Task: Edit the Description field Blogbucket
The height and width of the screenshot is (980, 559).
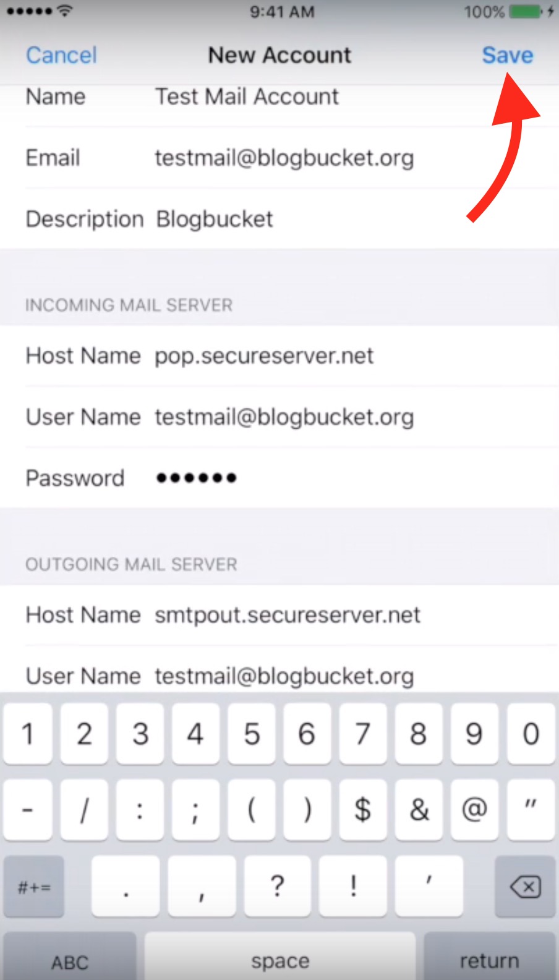Action: pyautogui.click(x=279, y=219)
